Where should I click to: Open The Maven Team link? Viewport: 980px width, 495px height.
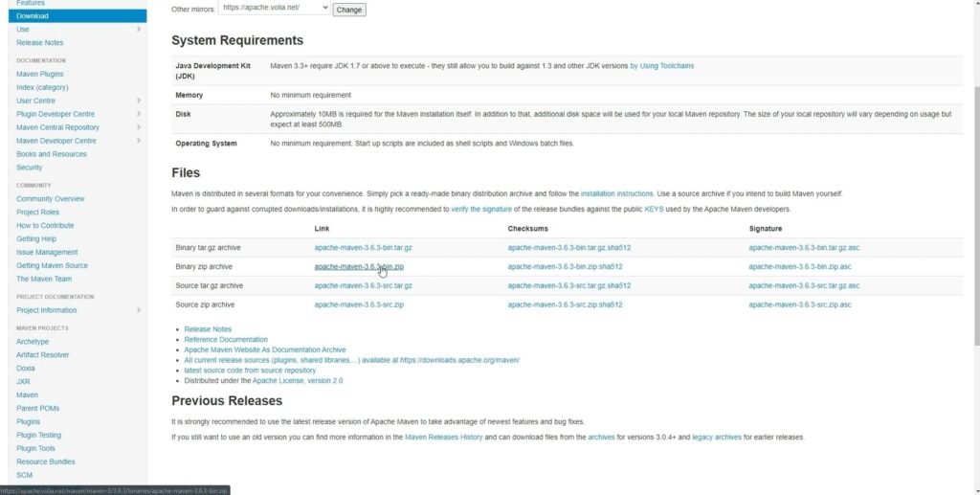[44, 279]
